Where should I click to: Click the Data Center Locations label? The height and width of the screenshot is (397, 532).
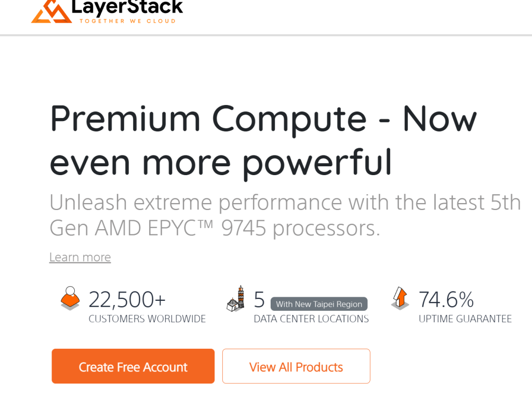(x=311, y=319)
